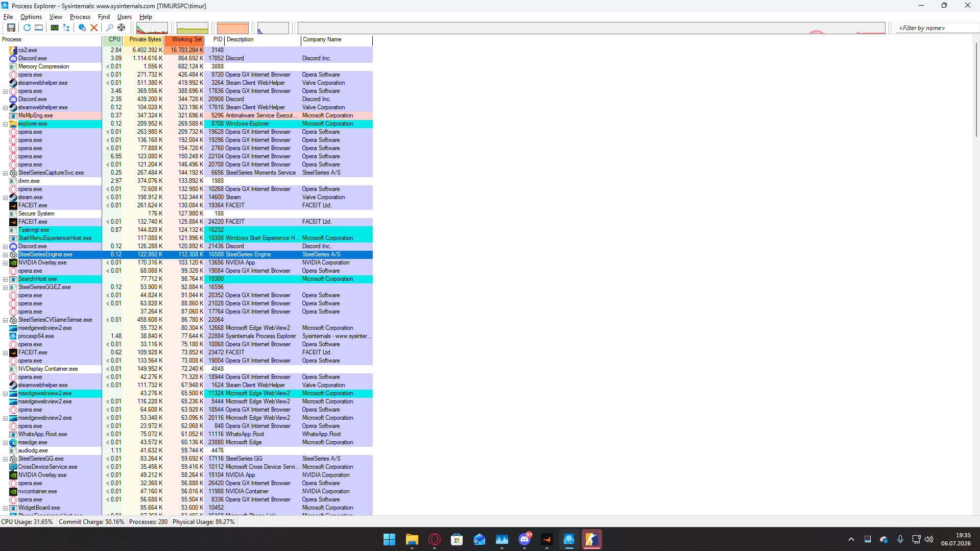Image resolution: width=980 pixels, height=551 pixels.
Task: Open the Help menu
Action: 146,17
